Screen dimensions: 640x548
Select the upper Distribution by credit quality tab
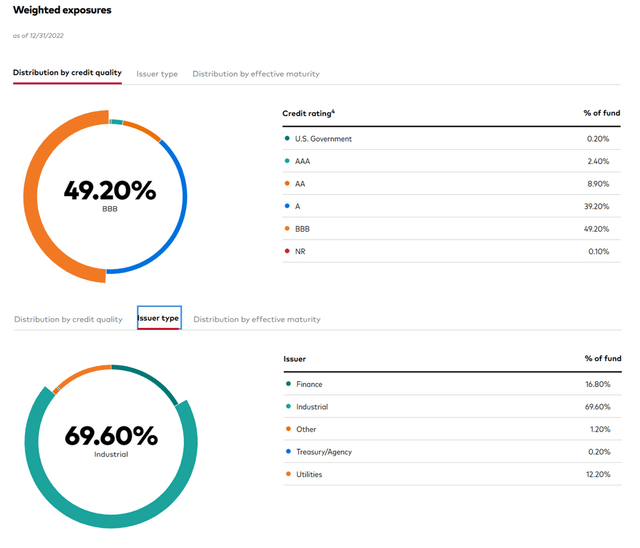tap(67, 74)
